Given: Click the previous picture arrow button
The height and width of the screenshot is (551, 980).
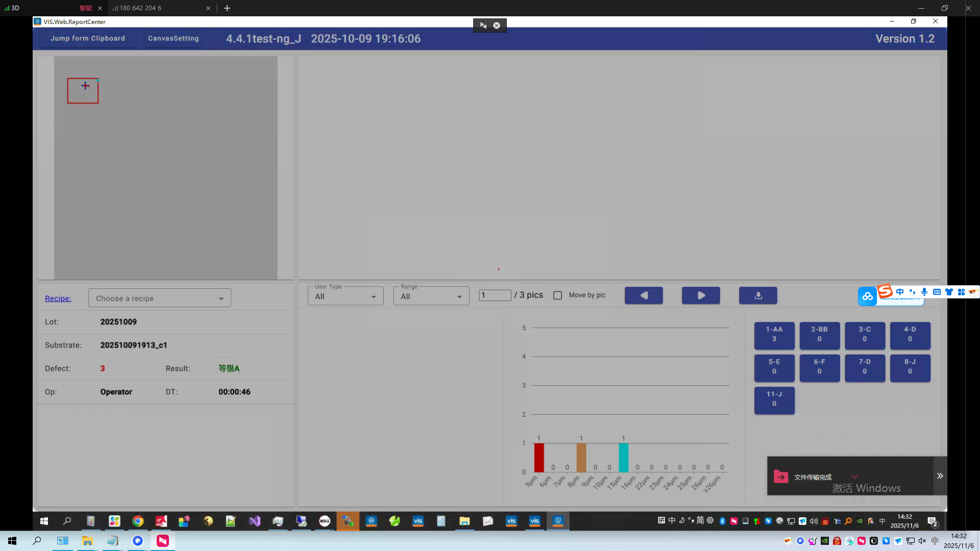Looking at the screenshot, I should coord(644,295).
